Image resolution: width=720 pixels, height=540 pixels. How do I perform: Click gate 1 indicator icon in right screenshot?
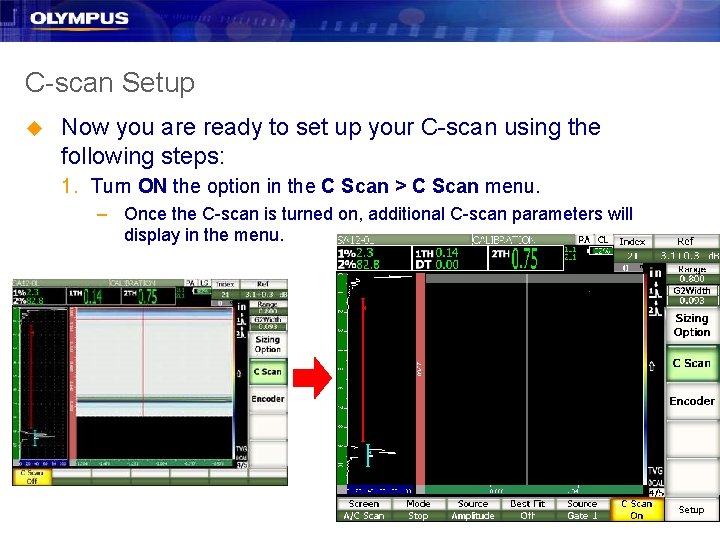click(x=655, y=292)
